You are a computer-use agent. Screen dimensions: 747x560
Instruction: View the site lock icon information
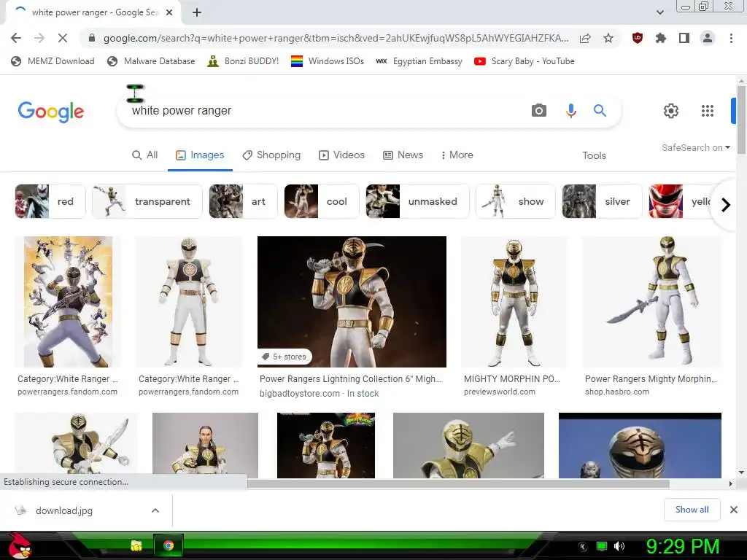[92, 38]
